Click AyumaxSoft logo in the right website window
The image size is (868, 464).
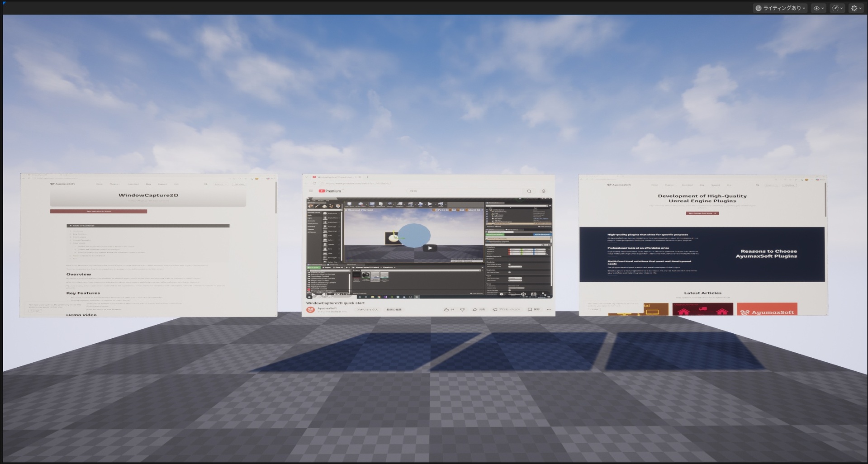coord(619,185)
